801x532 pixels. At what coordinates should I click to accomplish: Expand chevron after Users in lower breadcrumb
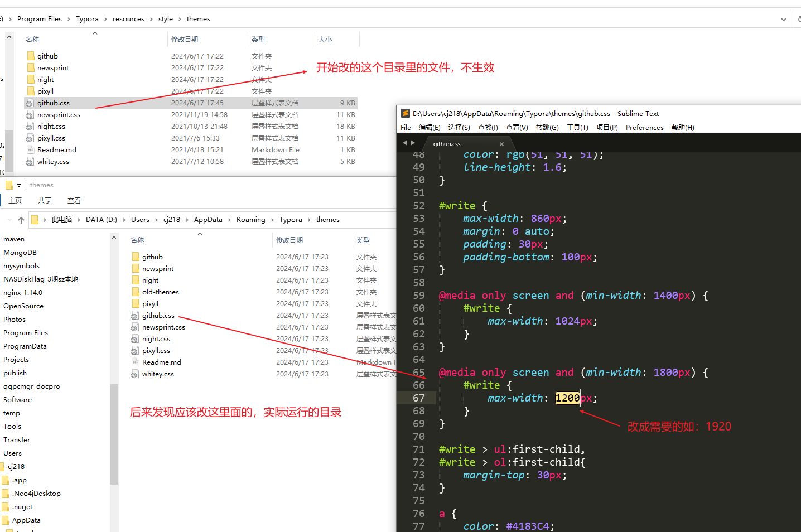pyautogui.click(x=156, y=220)
